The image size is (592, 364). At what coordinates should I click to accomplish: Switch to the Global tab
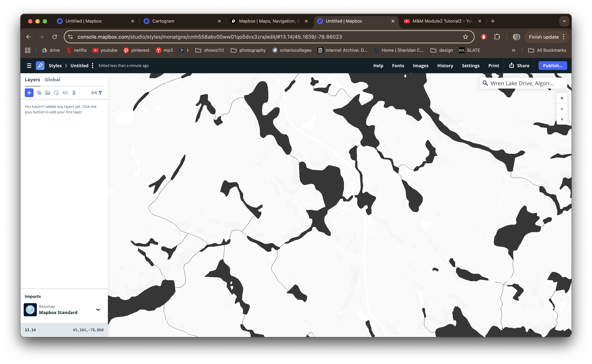coord(52,79)
